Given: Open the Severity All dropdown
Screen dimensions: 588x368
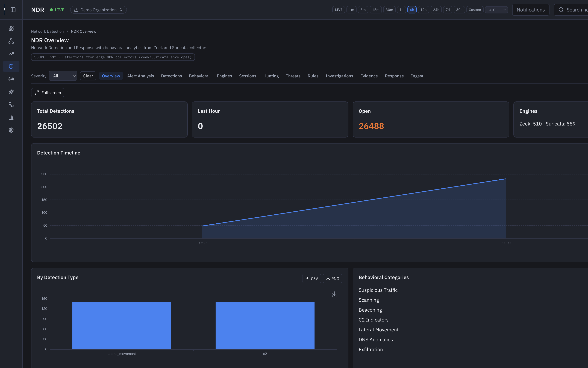Looking at the screenshot, I should pyautogui.click(x=63, y=76).
